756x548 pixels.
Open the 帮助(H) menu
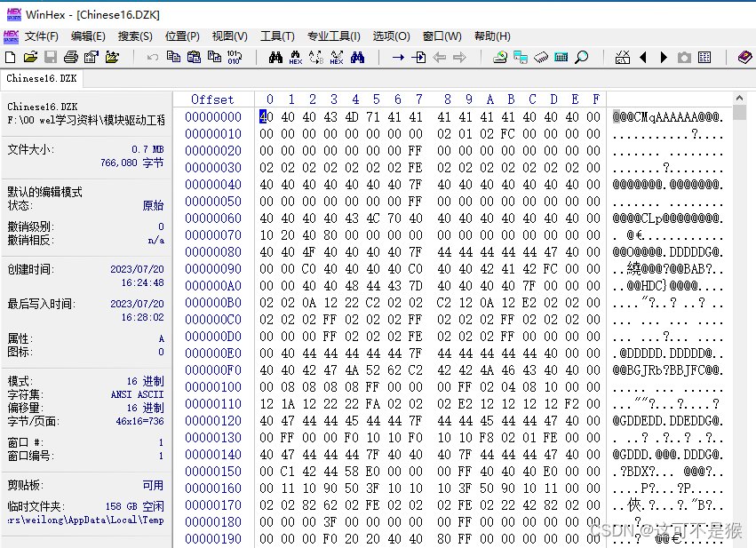[x=492, y=36]
